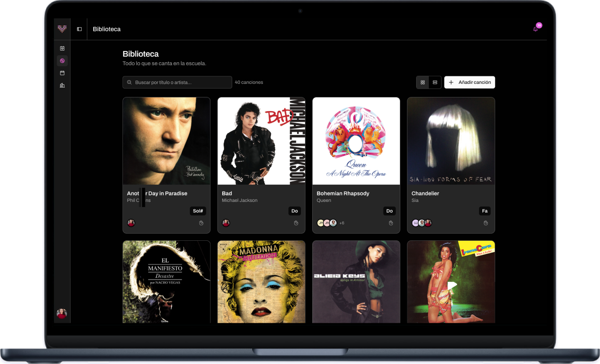The width and height of the screenshot is (600, 364).
Task: Select the pink library disc icon
Action: (62, 60)
